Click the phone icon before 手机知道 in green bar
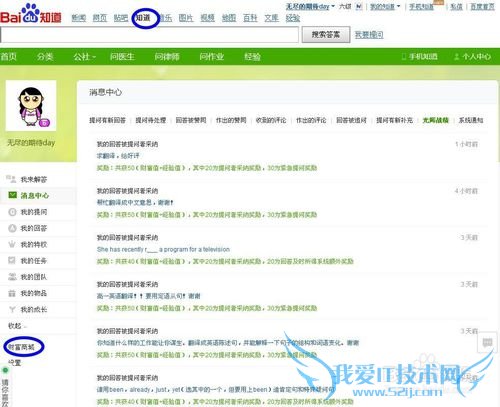 click(x=404, y=57)
